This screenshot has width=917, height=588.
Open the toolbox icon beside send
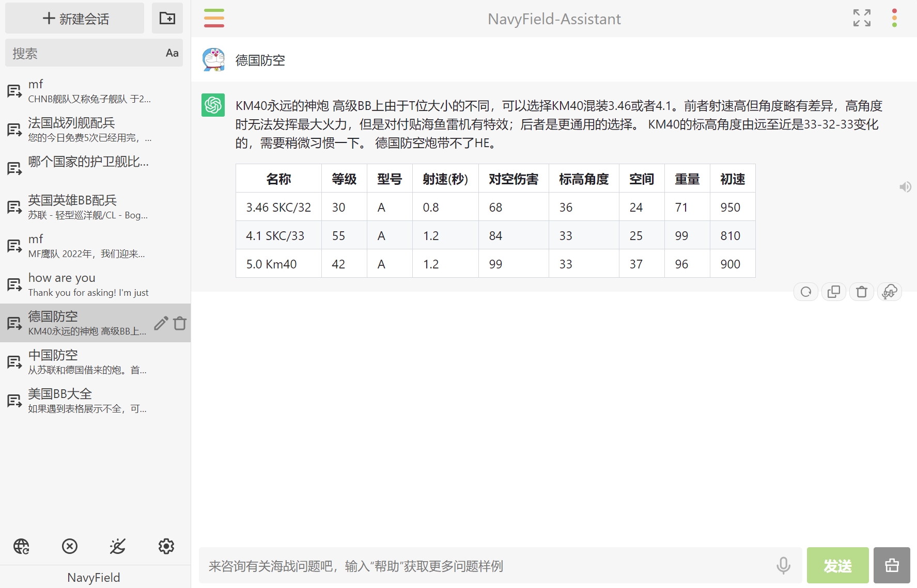pyautogui.click(x=892, y=566)
